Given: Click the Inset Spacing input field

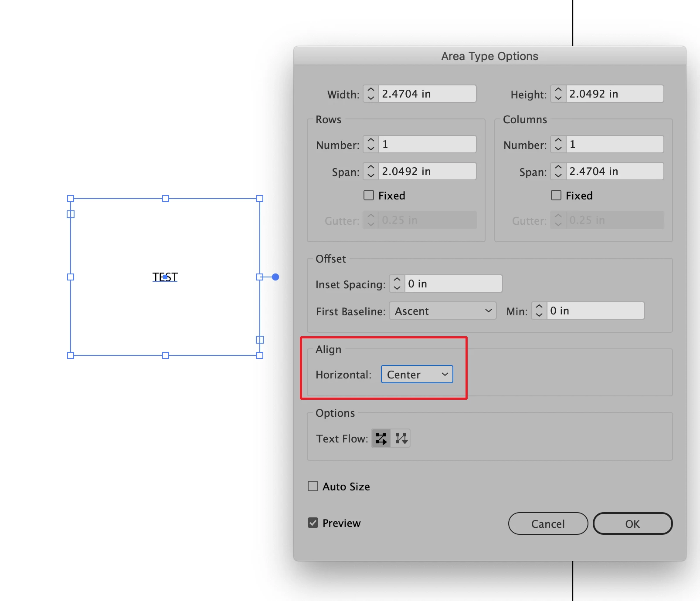Looking at the screenshot, I should tap(454, 284).
